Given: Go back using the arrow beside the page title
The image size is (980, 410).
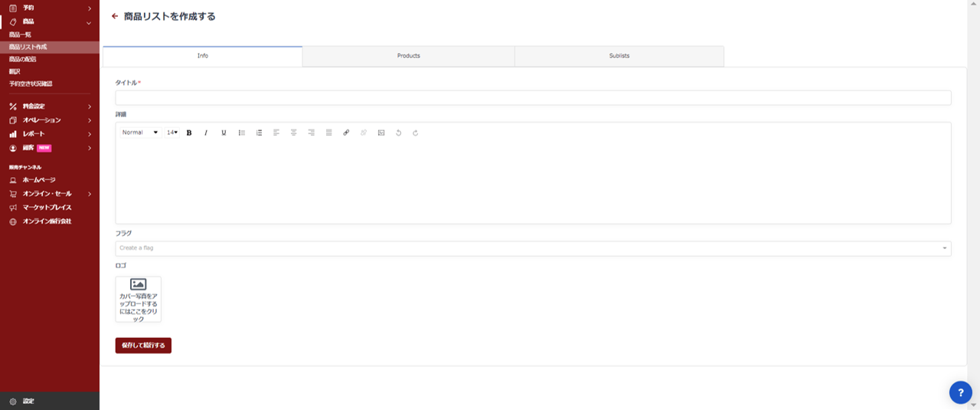Looking at the screenshot, I should pyautogui.click(x=115, y=16).
